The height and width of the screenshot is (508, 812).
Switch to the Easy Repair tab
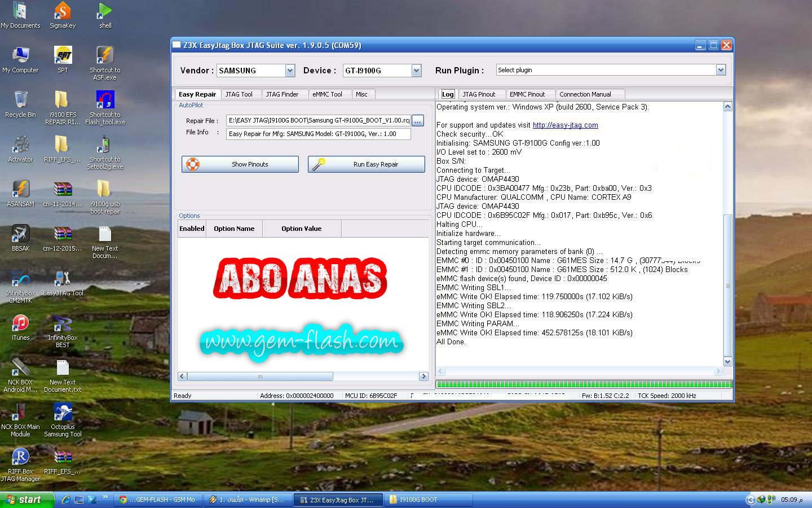click(x=197, y=94)
